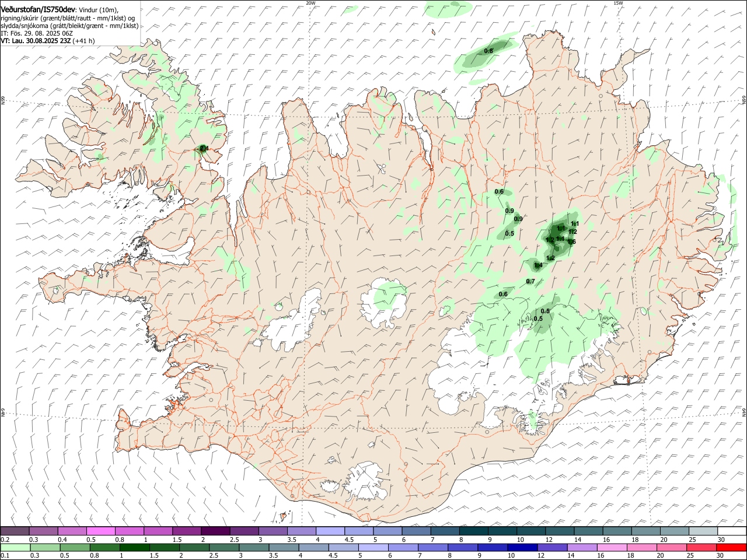The width and height of the screenshot is (747, 560).
Task: Select the bright red 30+ rain swatch
Action: (731, 548)
